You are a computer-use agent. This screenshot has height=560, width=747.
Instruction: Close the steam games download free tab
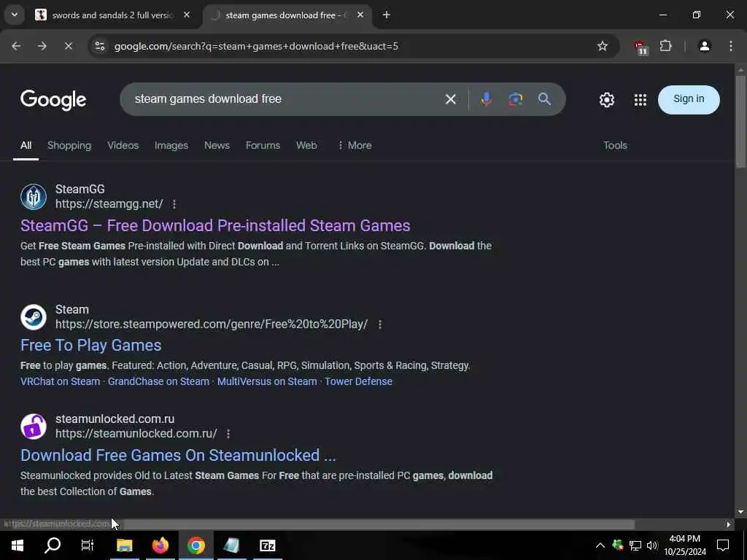point(360,15)
